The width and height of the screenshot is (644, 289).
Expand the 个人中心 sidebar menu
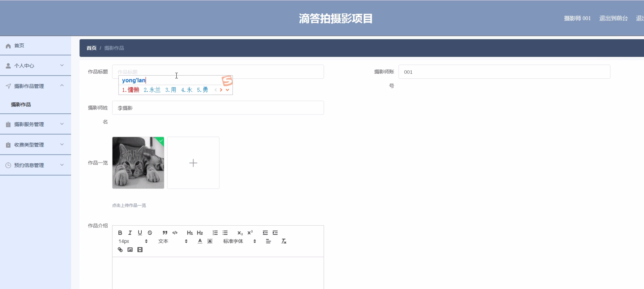pyautogui.click(x=35, y=66)
